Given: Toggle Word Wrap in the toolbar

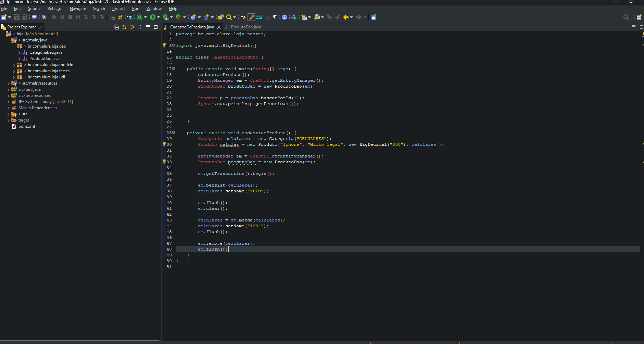Looking at the screenshot, I should 259,17.
